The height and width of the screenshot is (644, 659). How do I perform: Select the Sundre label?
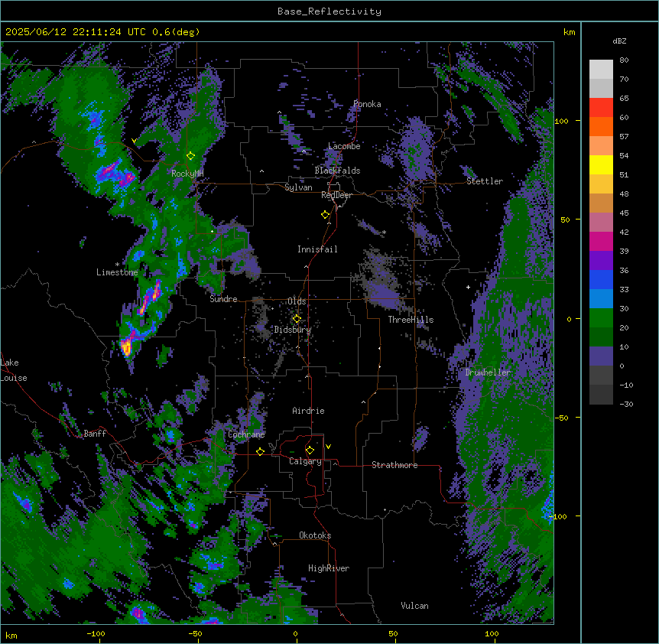(223, 299)
